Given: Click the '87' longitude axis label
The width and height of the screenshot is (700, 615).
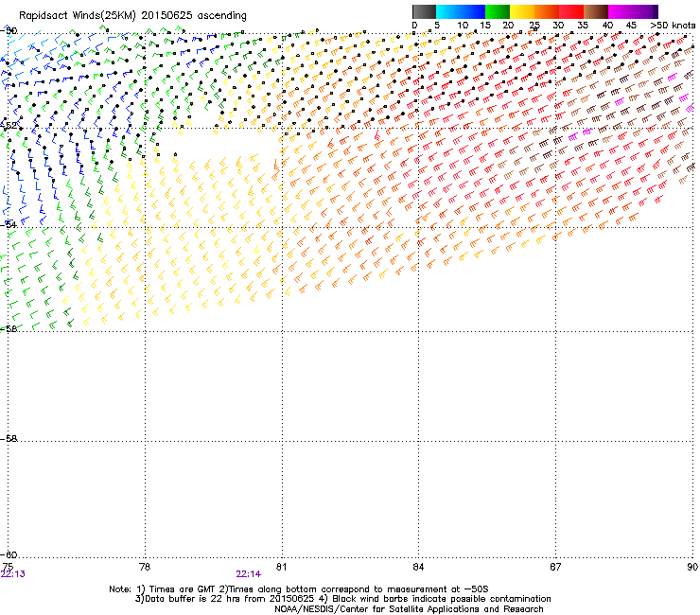Looking at the screenshot, I should [x=555, y=567].
